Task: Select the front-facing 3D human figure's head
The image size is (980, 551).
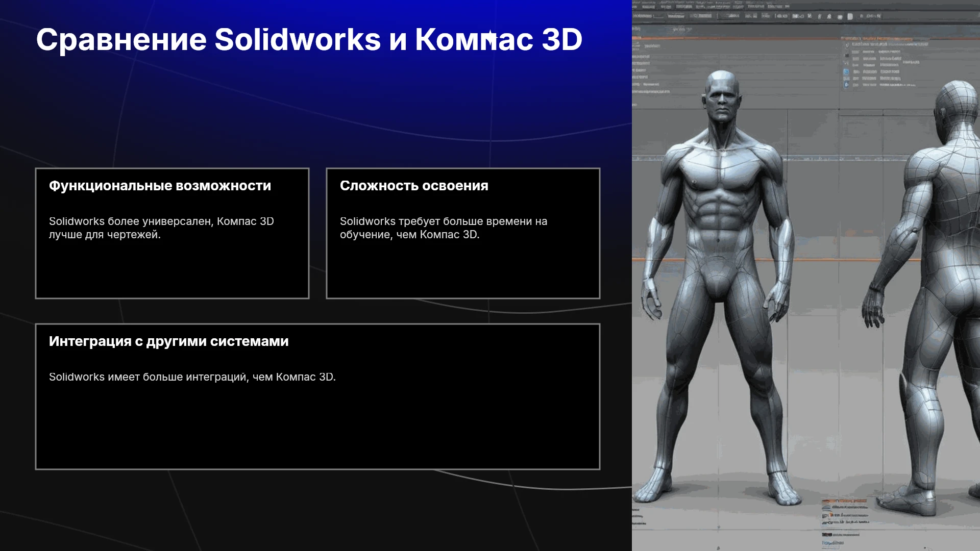Action: tap(721, 97)
